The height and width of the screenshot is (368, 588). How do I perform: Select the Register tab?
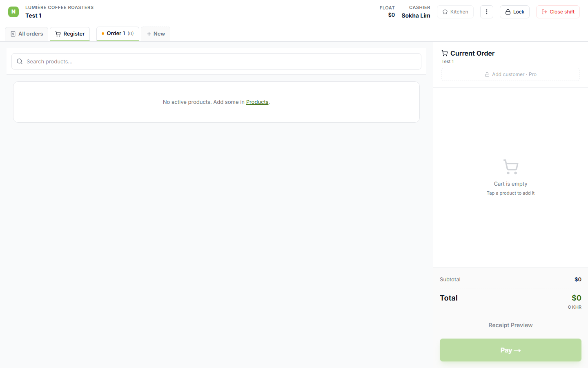coord(70,34)
